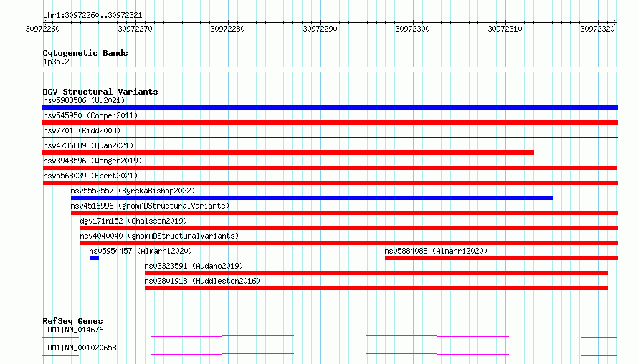Viewport: 638px width, 364px height.
Task: Click the chr1:30972260..30972321 region label
Action: [x=92, y=15]
